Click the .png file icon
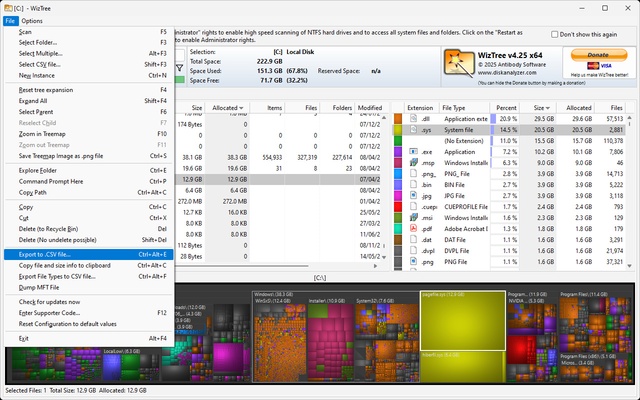 pos(413,262)
